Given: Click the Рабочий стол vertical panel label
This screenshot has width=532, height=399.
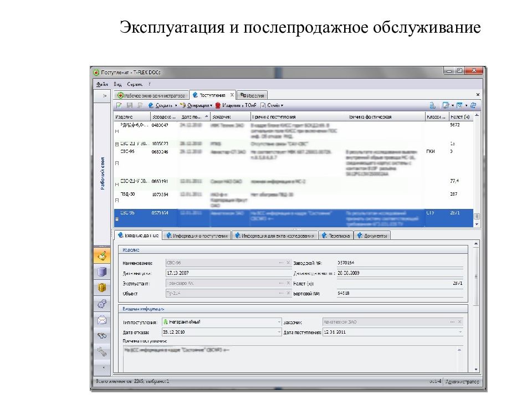Looking at the screenshot, I should click(102, 173).
